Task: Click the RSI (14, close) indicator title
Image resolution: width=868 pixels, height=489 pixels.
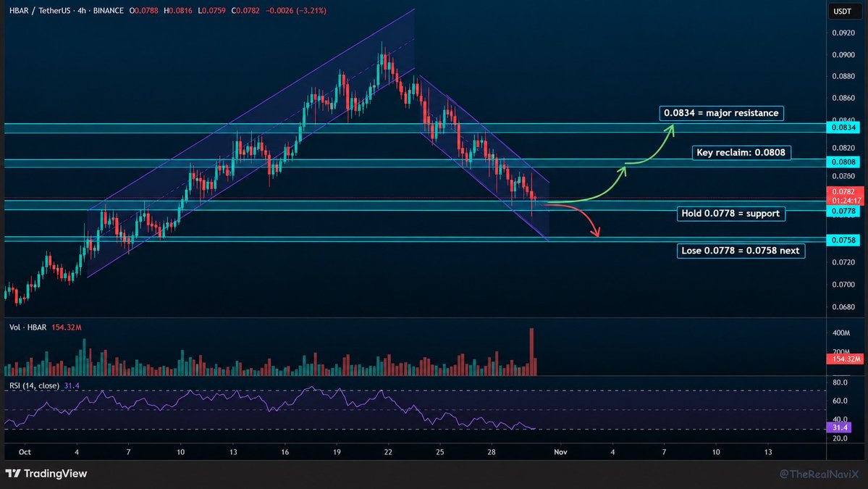Action: click(x=34, y=385)
